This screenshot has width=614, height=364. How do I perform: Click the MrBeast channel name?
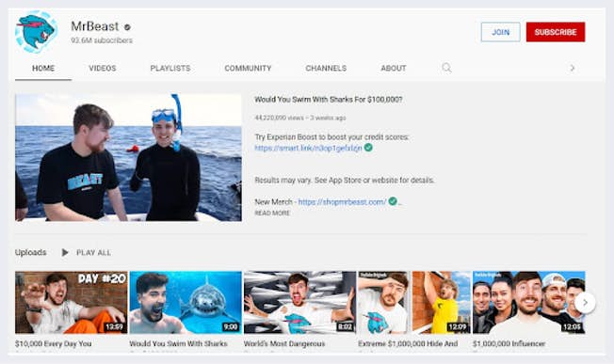click(x=95, y=26)
